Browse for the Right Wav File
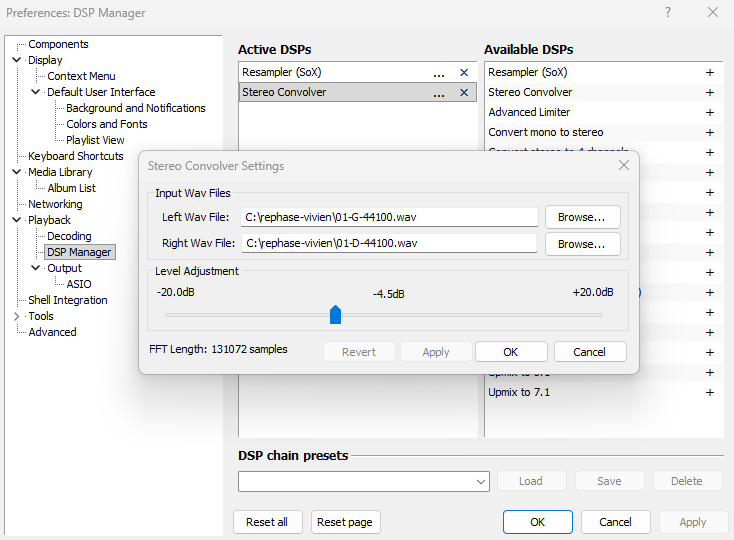 [582, 244]
